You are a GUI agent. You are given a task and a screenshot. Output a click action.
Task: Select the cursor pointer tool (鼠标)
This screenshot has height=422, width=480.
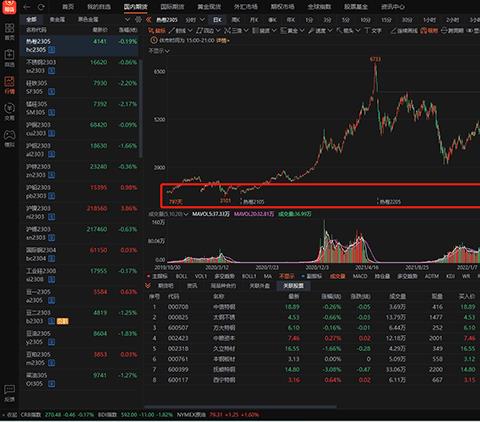pyautogui.click(x=157, y=31)
